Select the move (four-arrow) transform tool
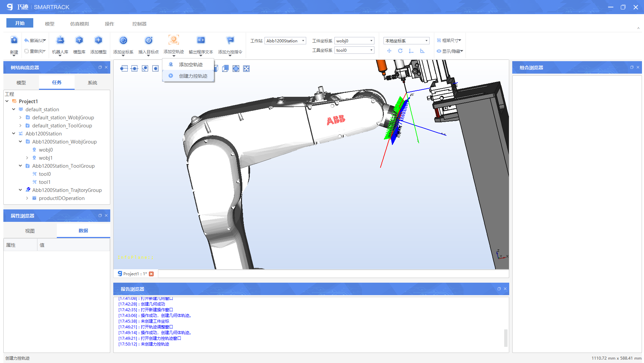Image resolution: width=644 pixels, height=363 pixels. coord(389,51)
